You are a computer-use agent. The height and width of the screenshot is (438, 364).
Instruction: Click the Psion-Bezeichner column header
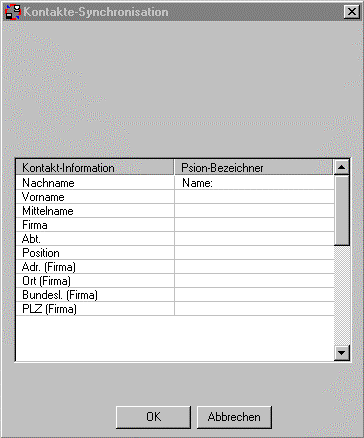tap(254, 167)
